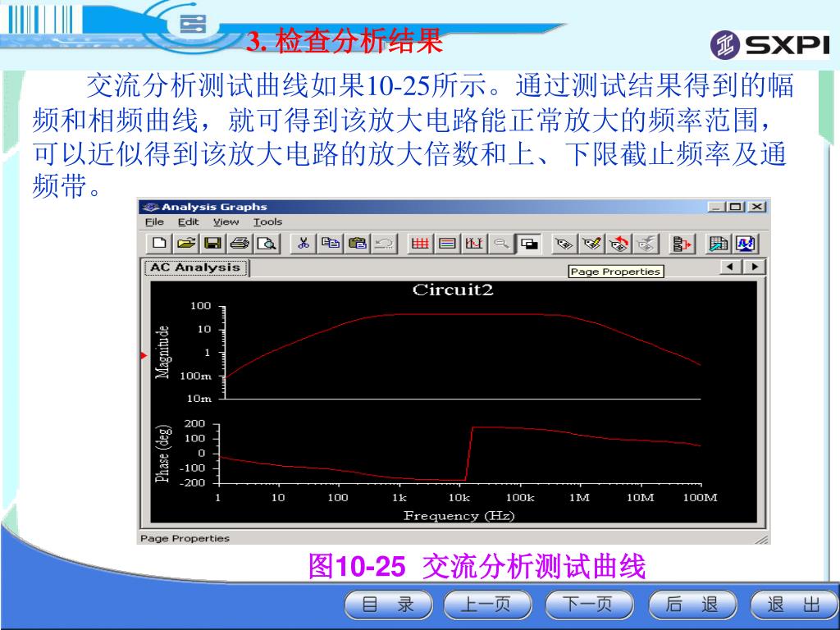
Task: Click the 100M frequency axis tick label
Action: [x=700, y=498]
